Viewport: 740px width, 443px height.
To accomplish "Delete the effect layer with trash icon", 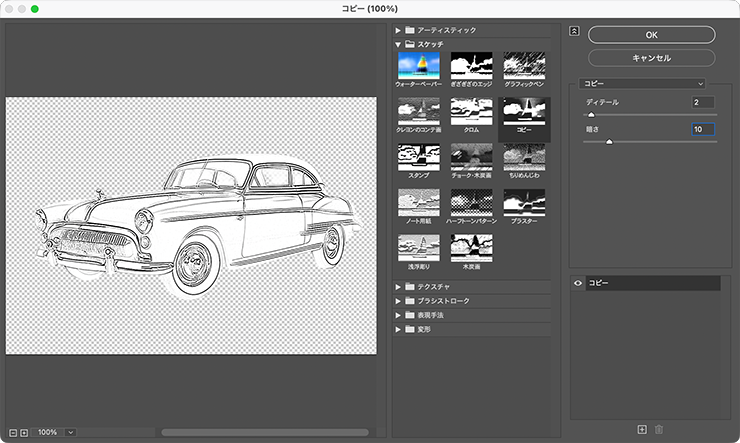I will (659, 429).
